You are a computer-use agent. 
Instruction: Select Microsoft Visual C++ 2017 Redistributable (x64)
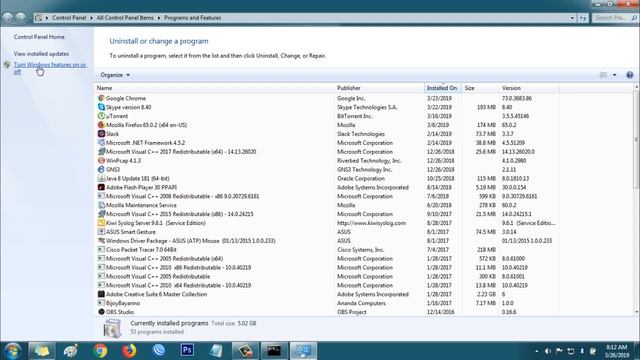click(x=327, y=152)
